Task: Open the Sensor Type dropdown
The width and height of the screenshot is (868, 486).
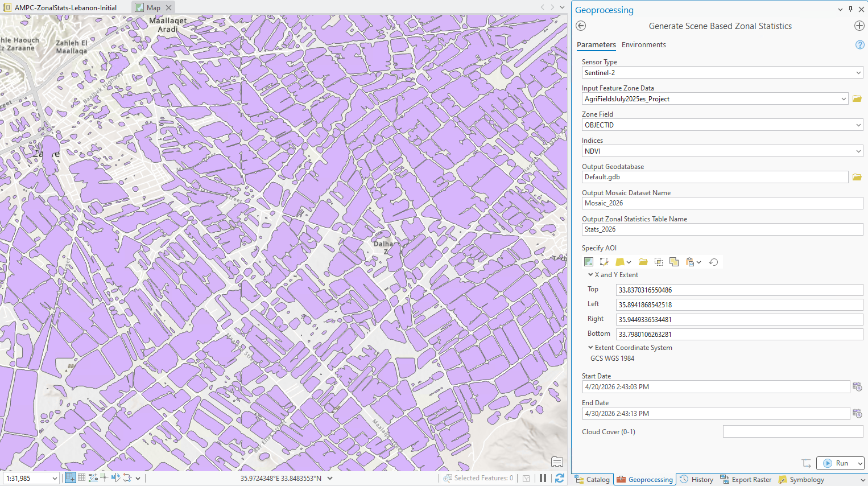Action: (858, 73)
